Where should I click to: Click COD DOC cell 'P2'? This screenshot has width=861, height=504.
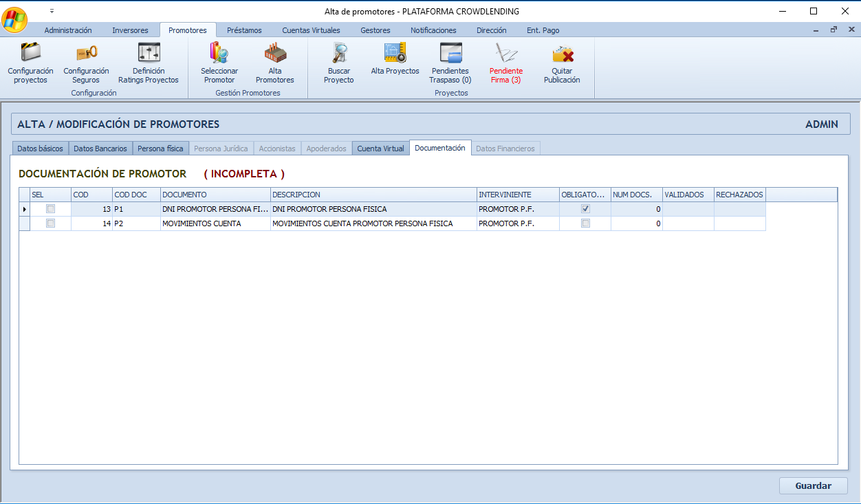tap(136, 223)
